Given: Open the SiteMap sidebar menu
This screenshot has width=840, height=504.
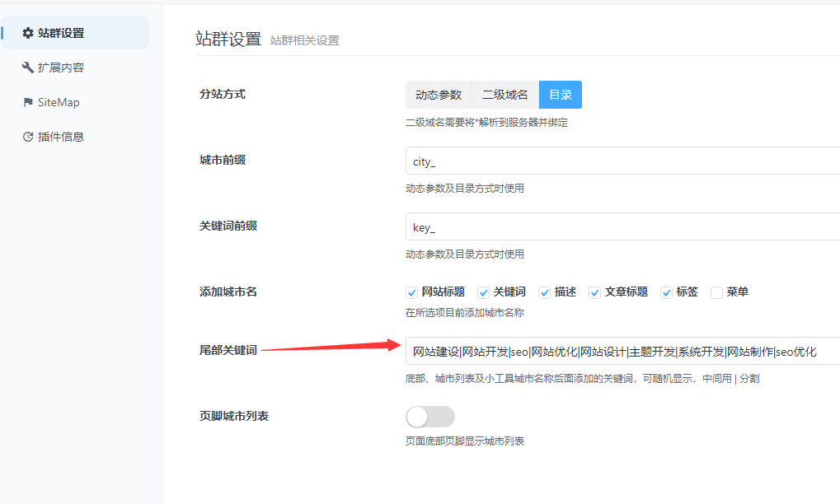Looking at the screenshot, I should pyautogui.click(x=58, y=102).
